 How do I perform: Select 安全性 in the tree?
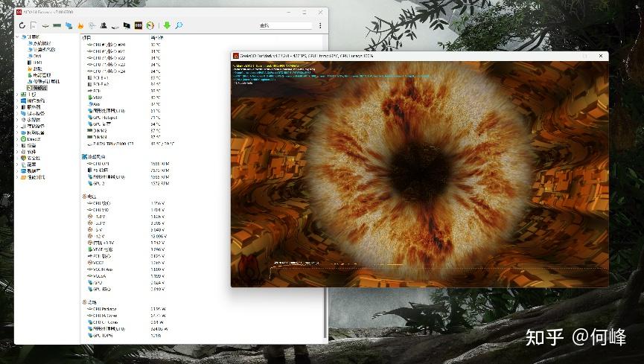pyautogui.click(x=34, y=158)
